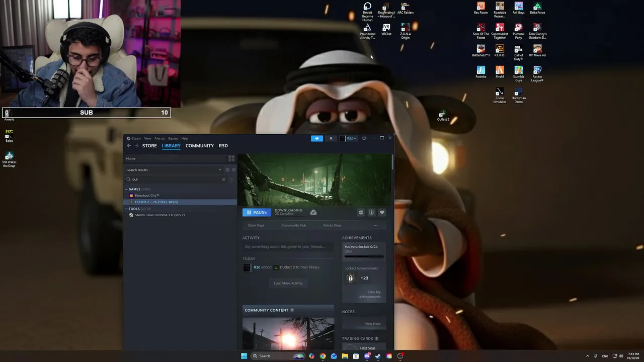Clear the library search text
Image resolution: width=644 pixels, height=362 pixels.
[224, 179]
